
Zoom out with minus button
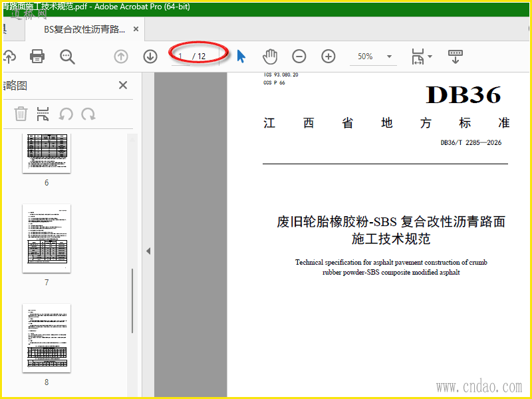tap(299, 57)
